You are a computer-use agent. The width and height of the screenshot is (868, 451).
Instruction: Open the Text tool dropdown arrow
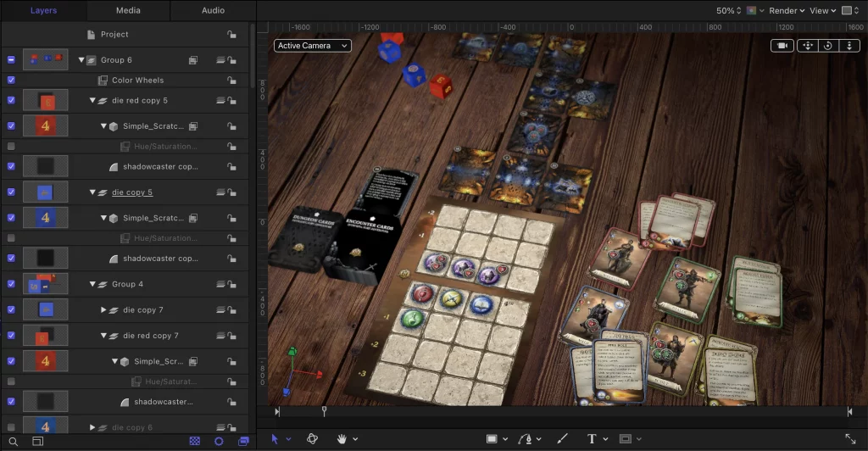click(605, 439)
